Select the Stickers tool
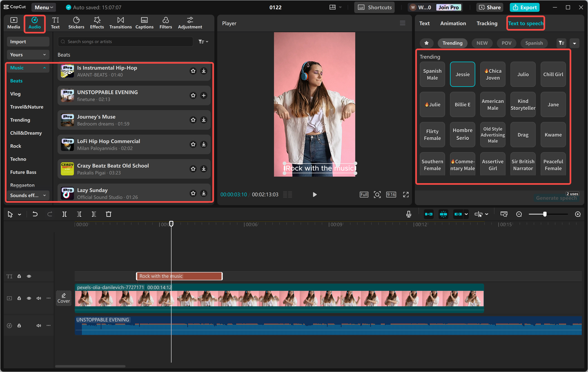The width and height of the screenshot is (588, 372). [x=76, y=23]
